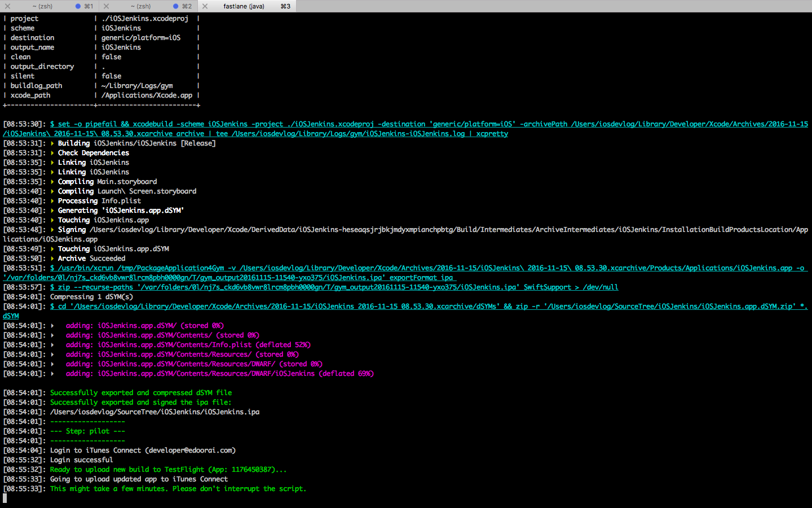This screenshot has width=812, height=508.
Task: Click the 'Login to iTunes Connect' line
Action: coord(143,450)
